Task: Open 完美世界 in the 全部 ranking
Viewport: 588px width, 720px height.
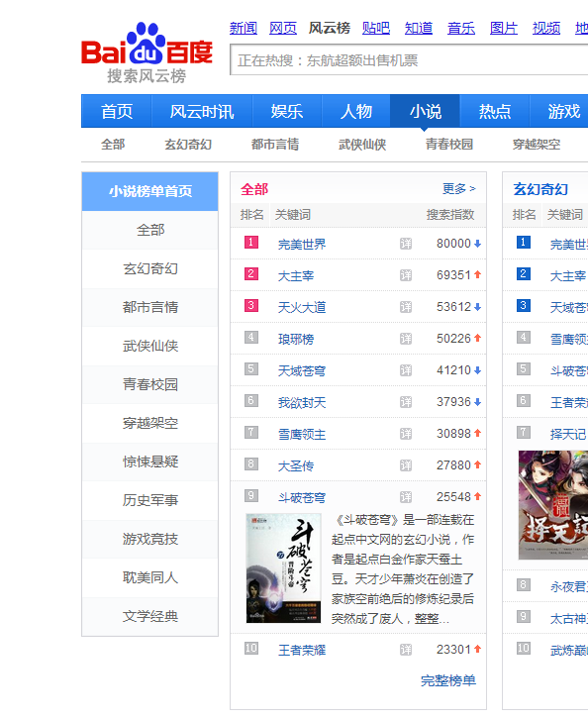Action: pos(302,244)
